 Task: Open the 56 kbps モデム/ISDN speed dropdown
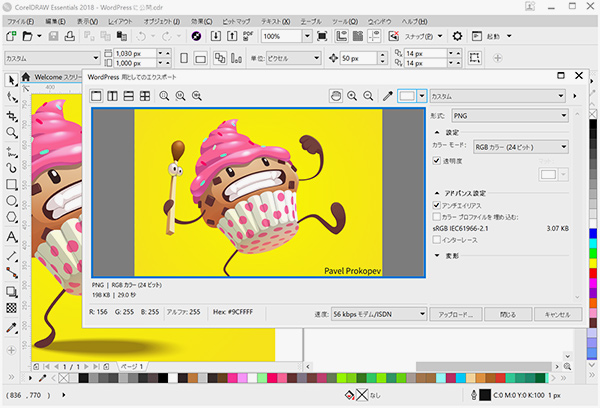click(377, 313)
